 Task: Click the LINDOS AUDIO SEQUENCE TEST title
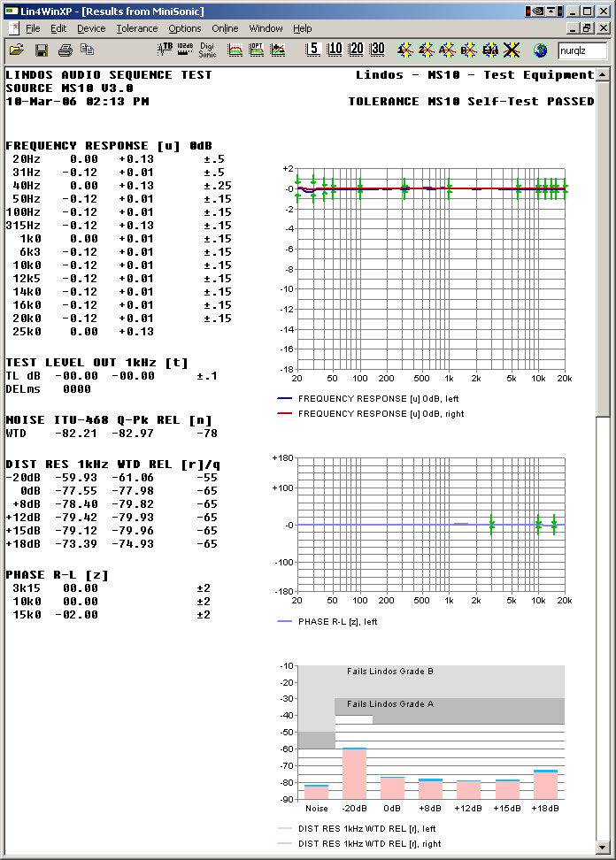[109, 75]
